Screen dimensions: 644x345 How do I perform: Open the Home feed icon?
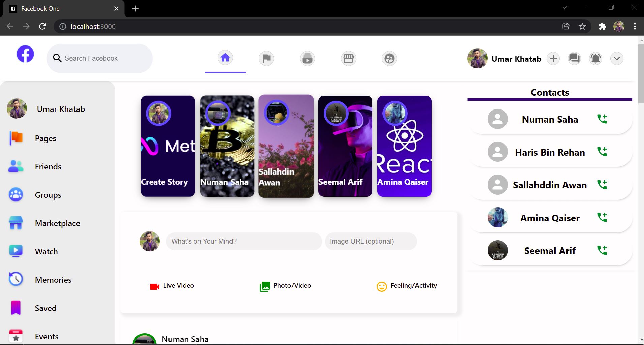tap(225, 58)
